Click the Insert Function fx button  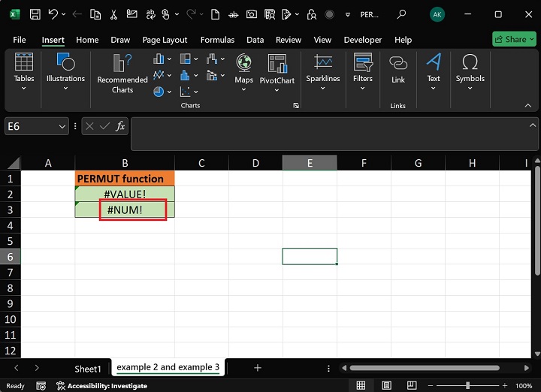click(120, 127)
